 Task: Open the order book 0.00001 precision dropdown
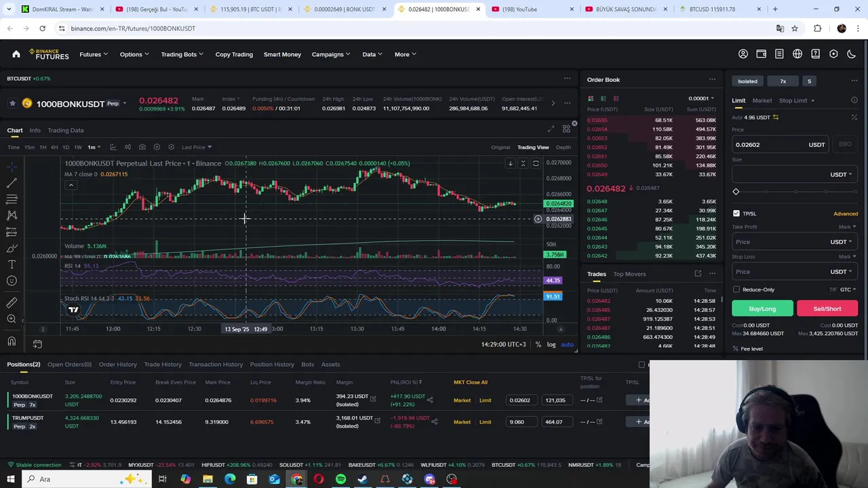tap(701, 98)
